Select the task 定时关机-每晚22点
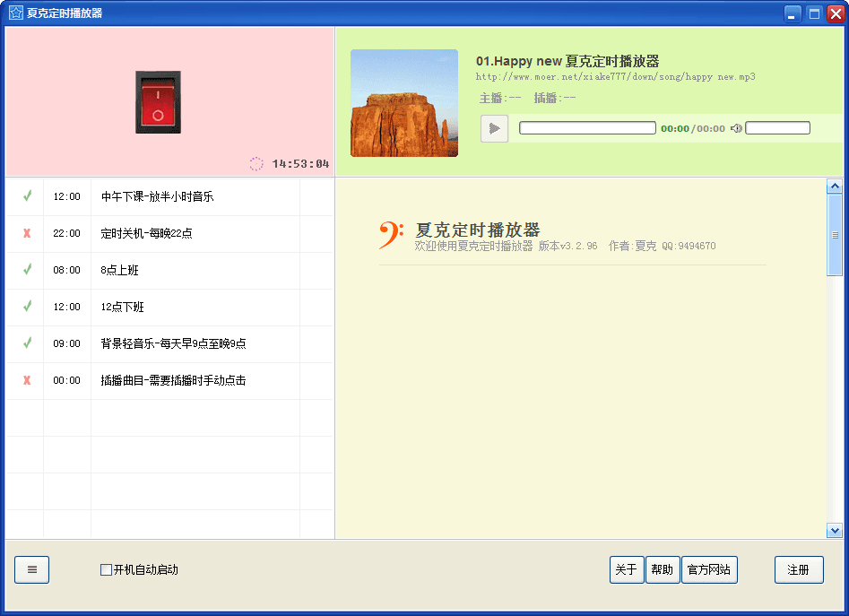Screen dimensions: 849x616 146,233
